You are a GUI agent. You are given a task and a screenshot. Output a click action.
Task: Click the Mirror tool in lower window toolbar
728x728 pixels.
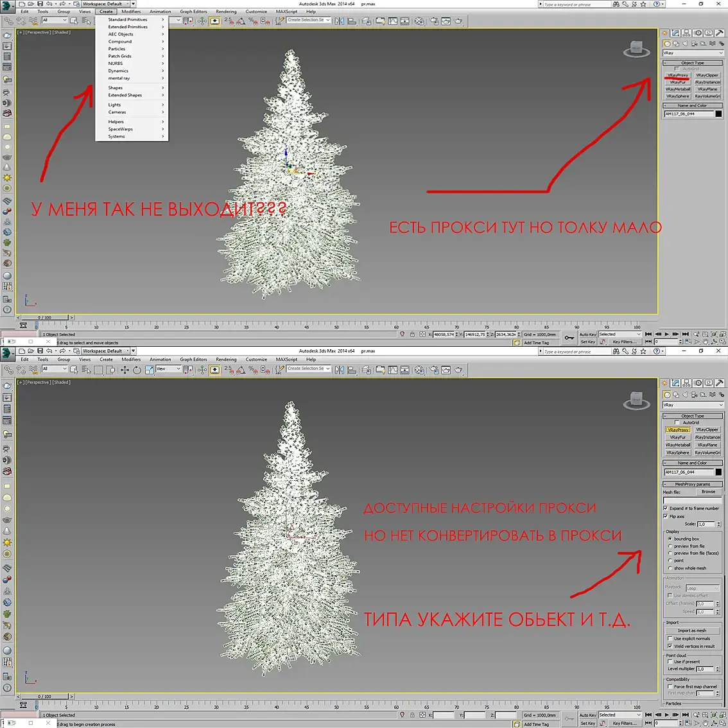tap(340, 370)
